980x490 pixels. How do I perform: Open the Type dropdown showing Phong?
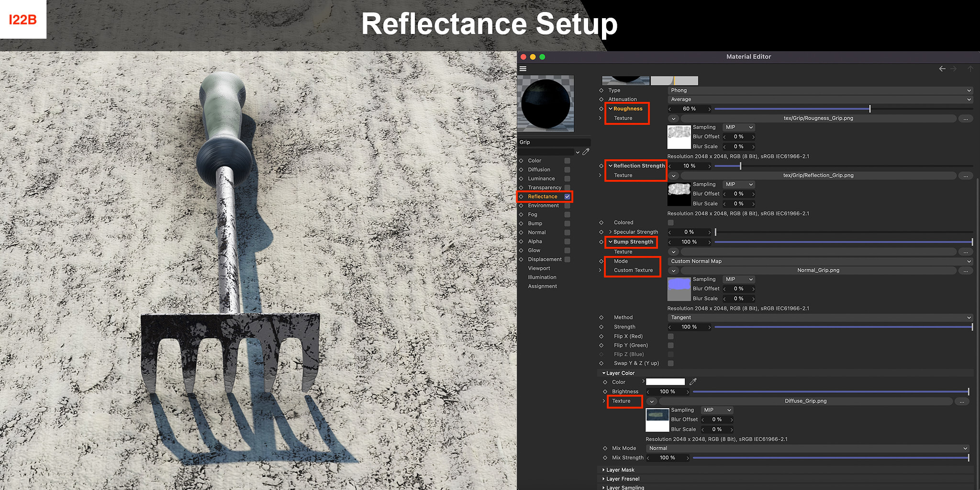(x=820, y=90)
